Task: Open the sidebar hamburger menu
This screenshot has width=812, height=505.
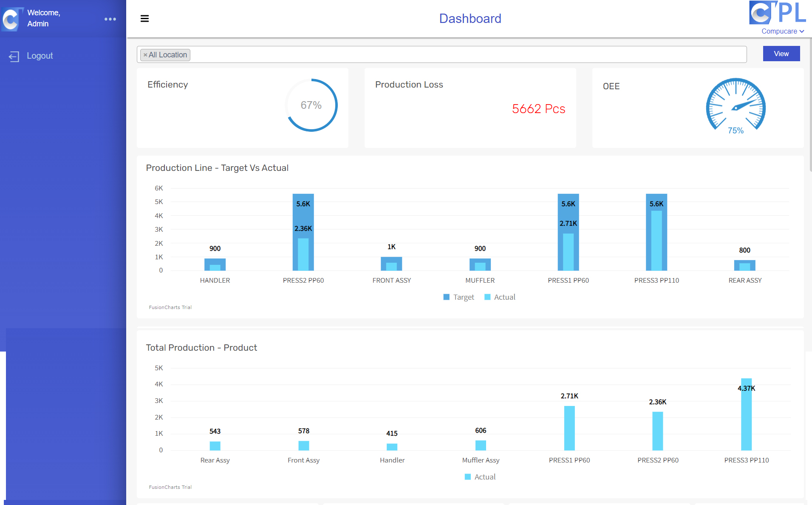Action: [x=144, y=19]
